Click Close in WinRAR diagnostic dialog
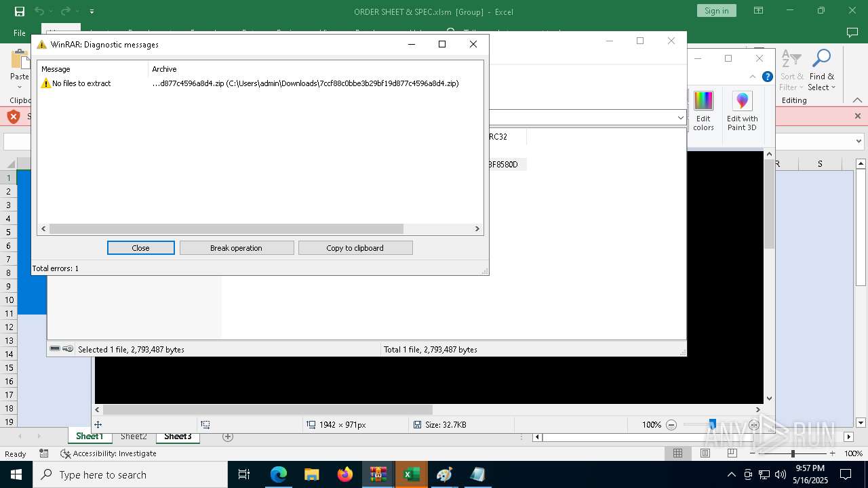Viewport: 868px width, 488px height. (140, 248)
